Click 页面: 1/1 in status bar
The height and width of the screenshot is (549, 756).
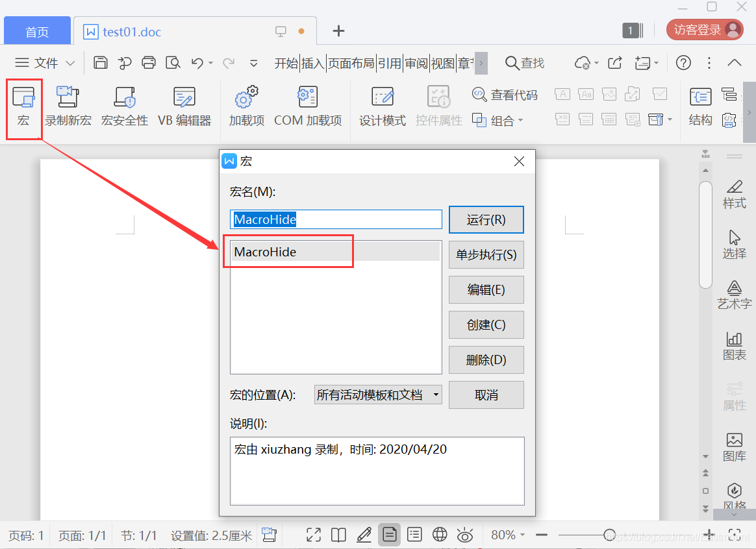(x=82, y=535)
